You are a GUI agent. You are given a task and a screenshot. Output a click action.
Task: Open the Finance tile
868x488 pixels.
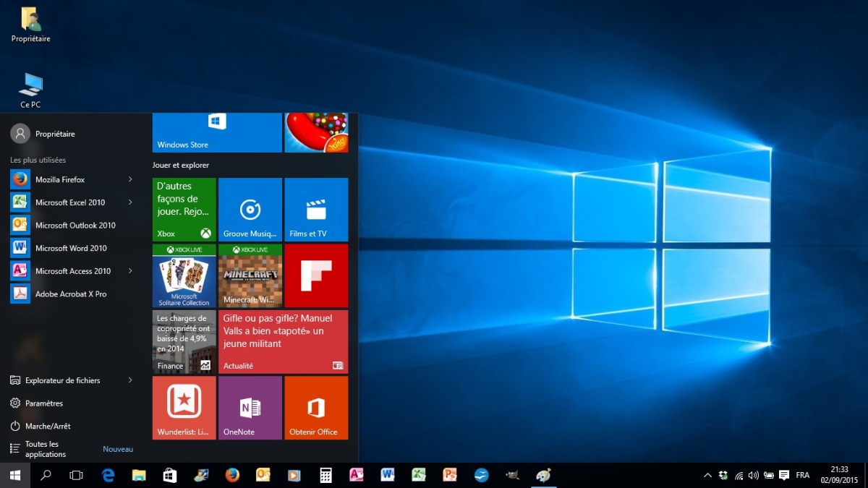184,342
